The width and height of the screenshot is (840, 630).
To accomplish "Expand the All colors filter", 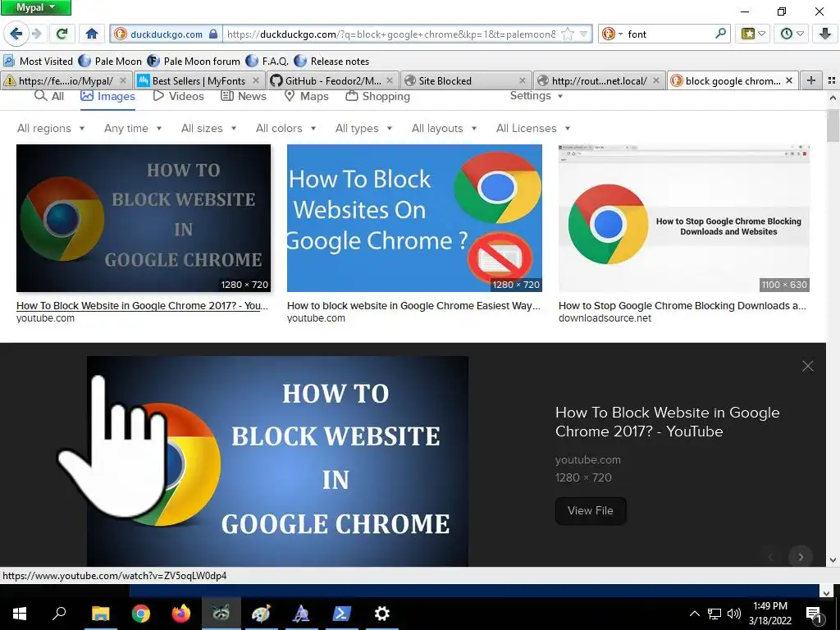I will pyautogui.click(x=286, y=129).
